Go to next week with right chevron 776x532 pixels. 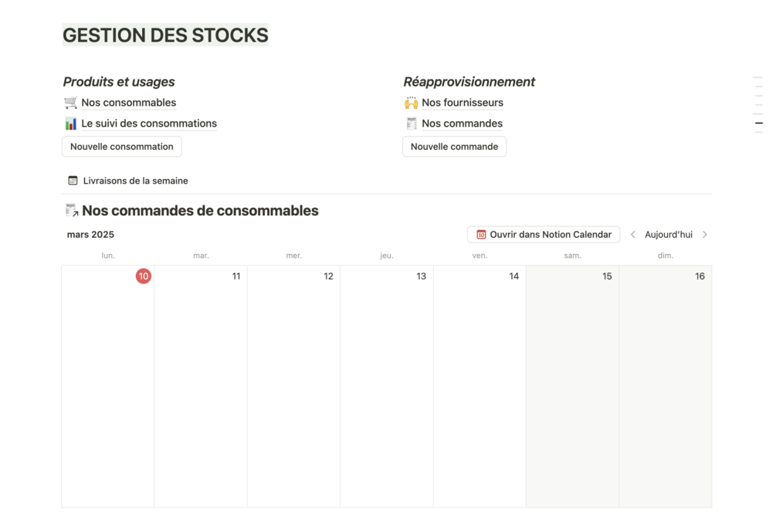(x=705, y=235)
